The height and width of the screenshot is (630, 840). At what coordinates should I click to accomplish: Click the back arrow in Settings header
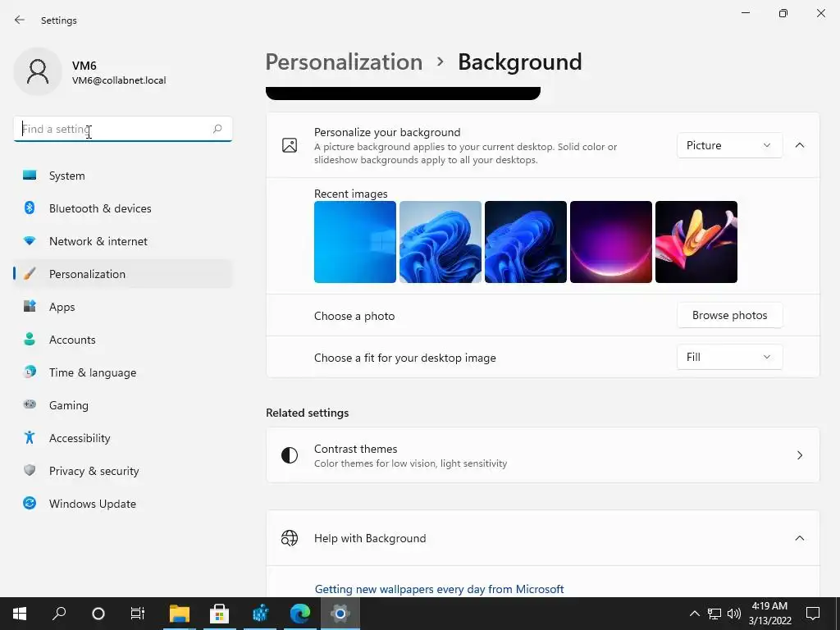20,20
